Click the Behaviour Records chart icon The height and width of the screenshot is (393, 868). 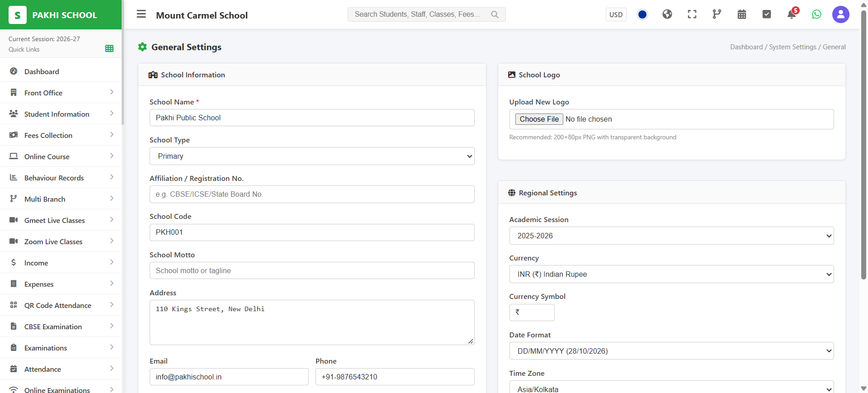[14, 177]
